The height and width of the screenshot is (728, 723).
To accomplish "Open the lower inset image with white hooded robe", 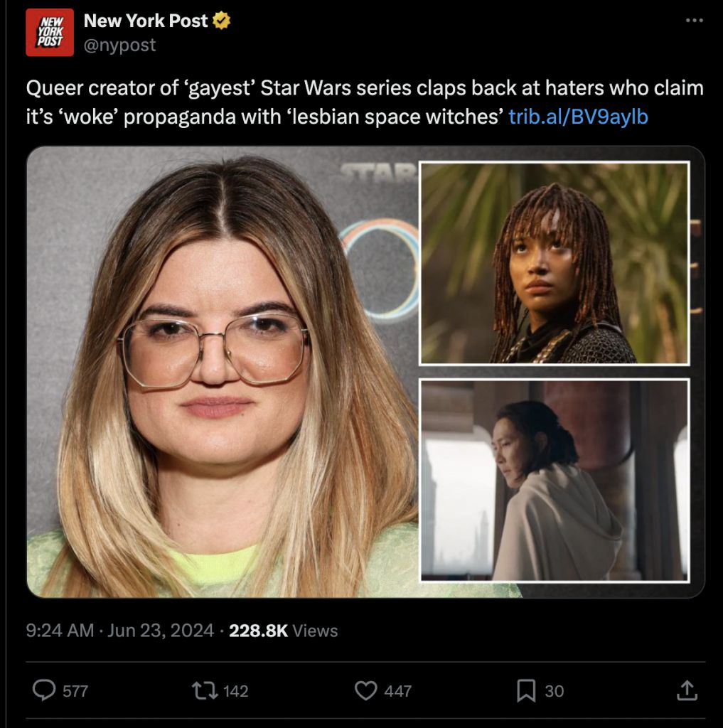I will (x=555, y=480).
